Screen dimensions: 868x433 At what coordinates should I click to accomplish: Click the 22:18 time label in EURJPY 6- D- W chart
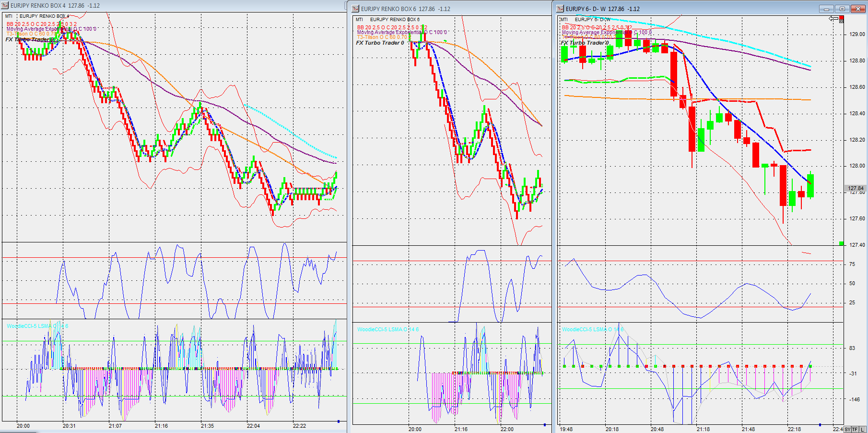(794, 429)
